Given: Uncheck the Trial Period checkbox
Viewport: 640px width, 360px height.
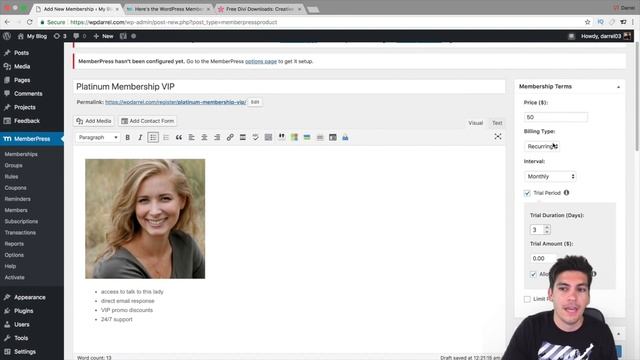Looking at the screenshot, I should point(527,193).
